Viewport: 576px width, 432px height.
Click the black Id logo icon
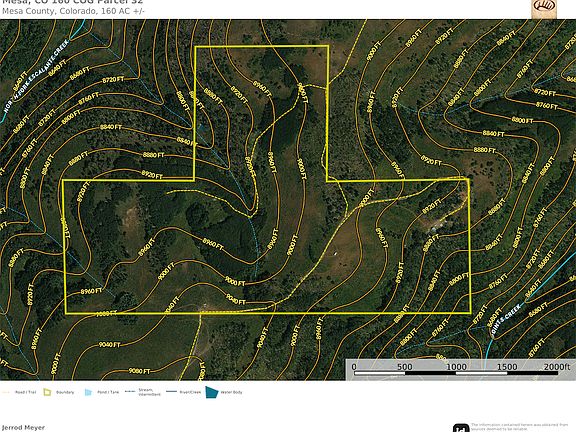[461, 428]
